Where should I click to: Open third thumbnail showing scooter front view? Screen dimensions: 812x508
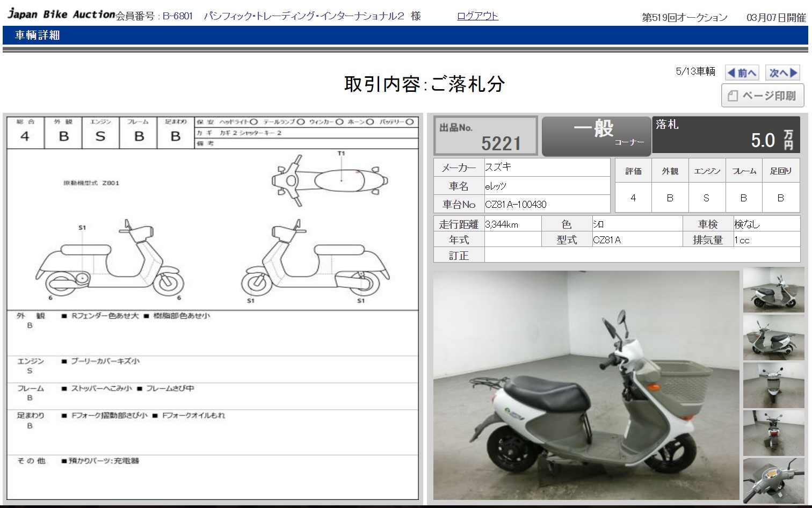773,385
